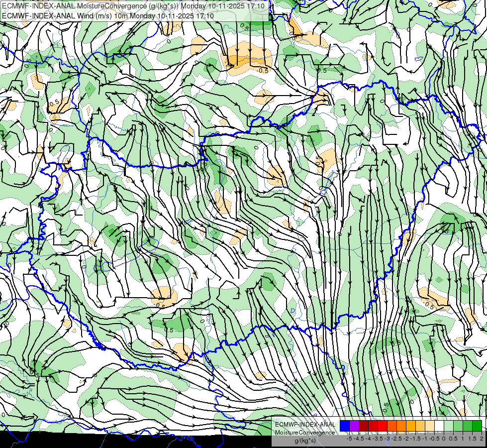
Task: Click the '-1.5' tick label in the legend
Action: 415,439
